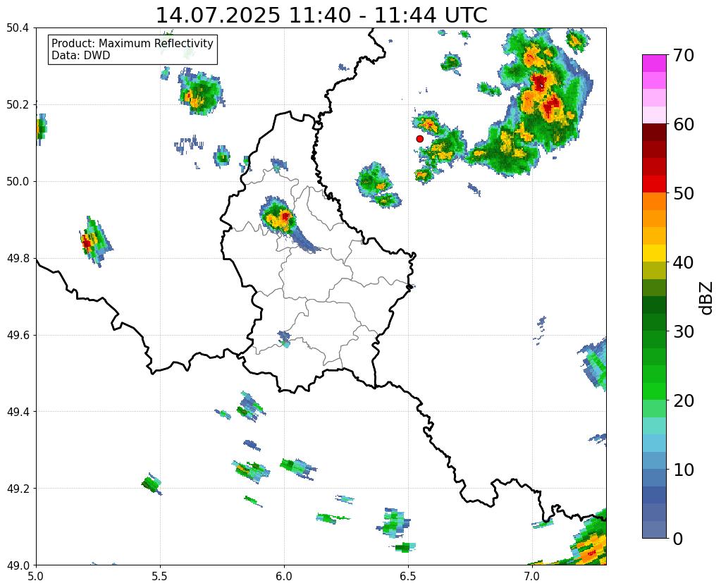
Task: Click the '49.0' latitude axis label
Action: tap(18, 565)
